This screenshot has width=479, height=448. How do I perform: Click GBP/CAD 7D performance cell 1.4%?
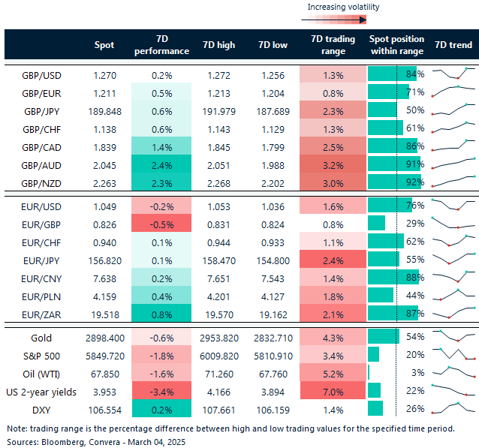[161, 146]
